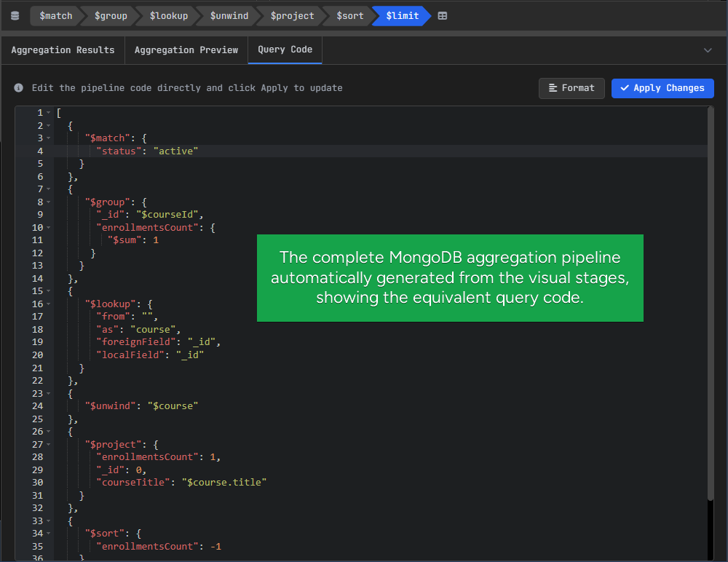Click the "localField" key on line 20

(130, 355)
